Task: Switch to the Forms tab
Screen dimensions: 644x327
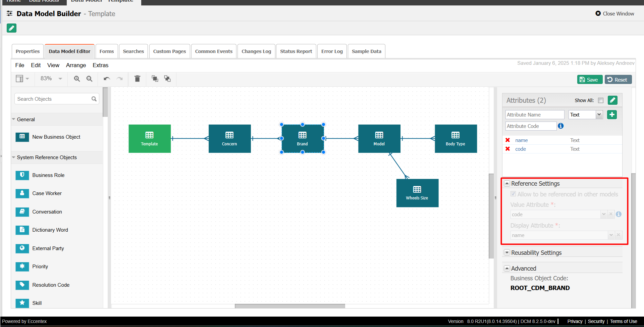Action: (107, 51)
